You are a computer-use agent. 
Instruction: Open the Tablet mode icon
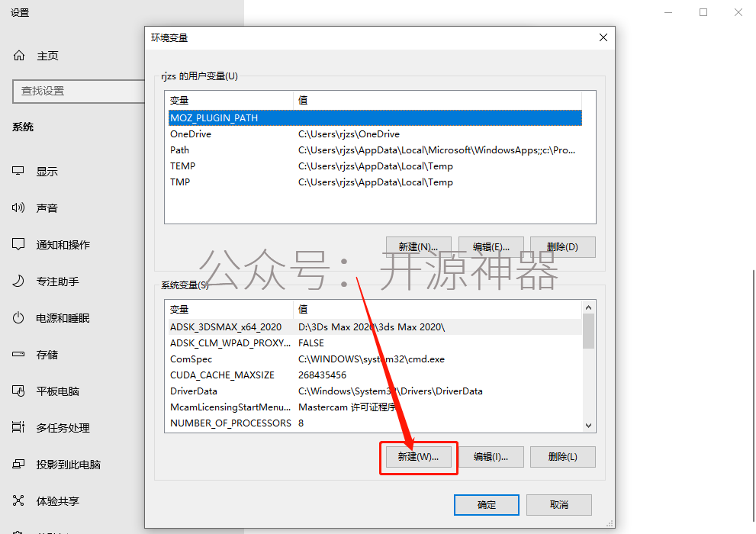[19, 391]
